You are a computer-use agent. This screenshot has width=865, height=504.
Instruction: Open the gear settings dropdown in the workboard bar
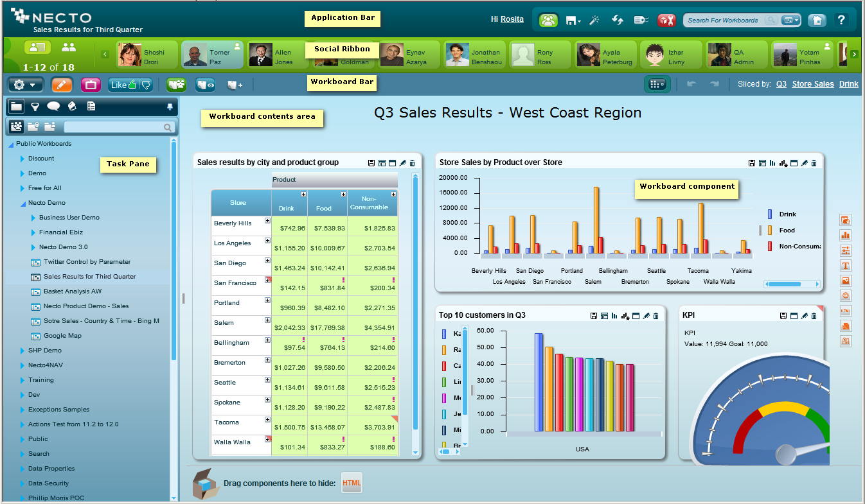26,84
